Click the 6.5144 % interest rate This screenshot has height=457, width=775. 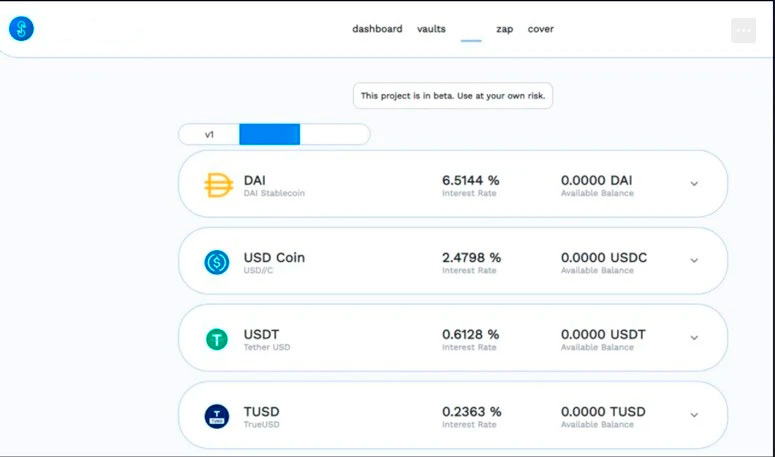pyautogui.click(x=471, y=180)
